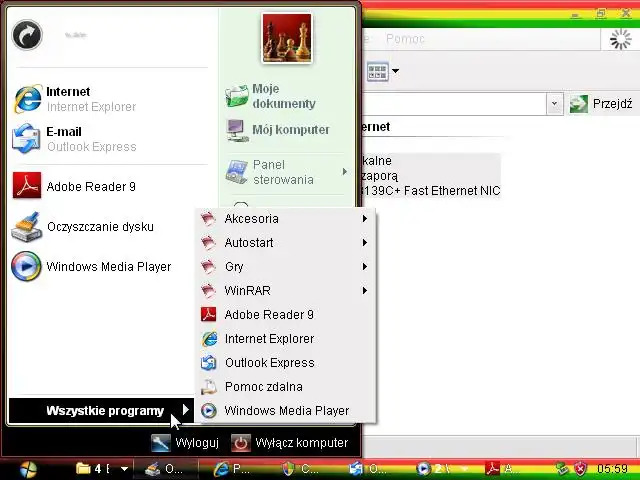Click green network tray icon
This screenshot has height=480, width=640.
click(x=562, y=469)
